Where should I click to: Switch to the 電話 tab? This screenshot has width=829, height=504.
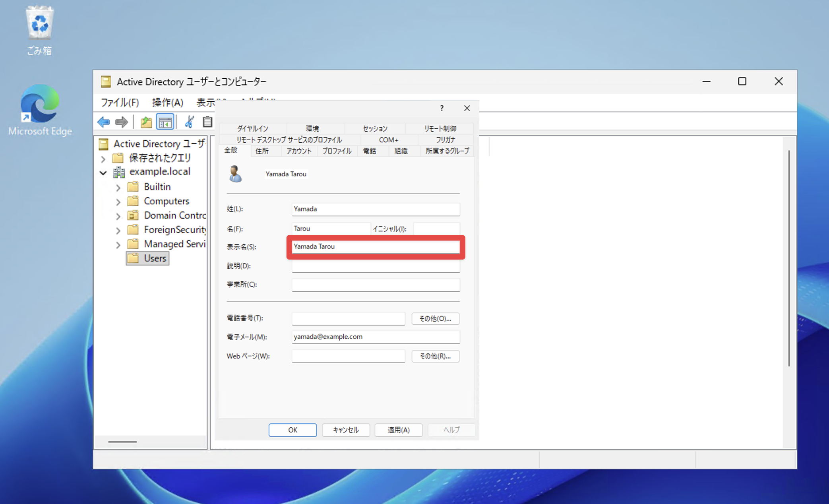pyautogui.click(x=370, y=151)
